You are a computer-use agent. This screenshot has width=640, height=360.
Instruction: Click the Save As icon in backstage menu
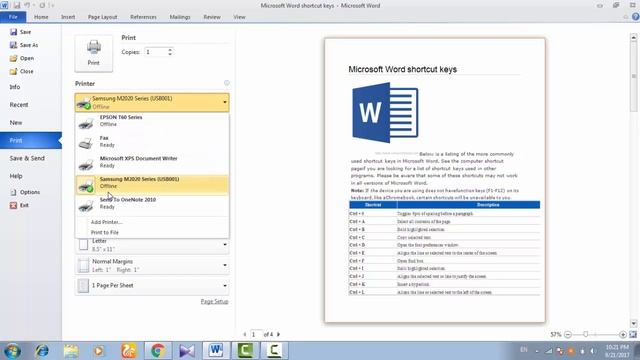click(13, 45)
